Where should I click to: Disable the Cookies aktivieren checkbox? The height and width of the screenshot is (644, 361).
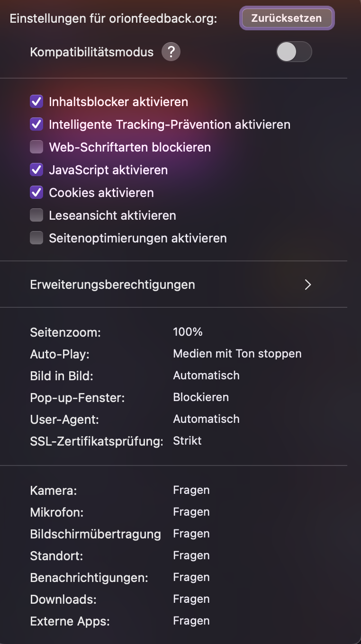pyautogui.click(x=36, y=193)
